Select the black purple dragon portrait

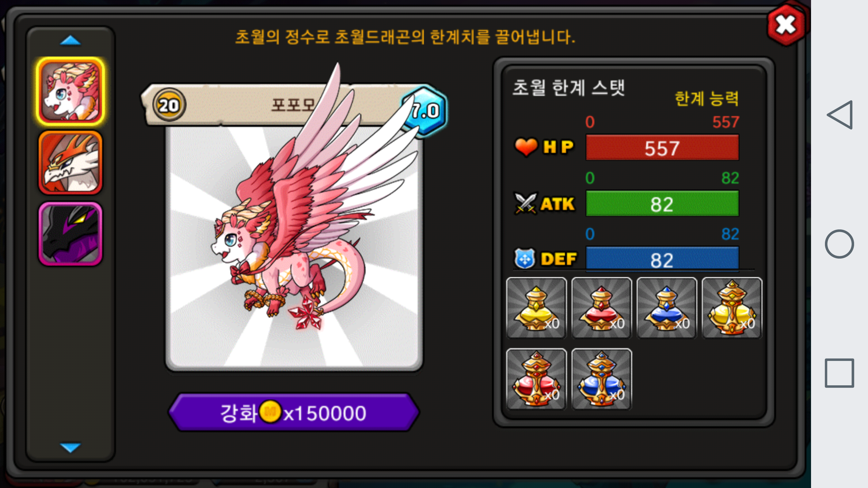click(x=71, y=234)
